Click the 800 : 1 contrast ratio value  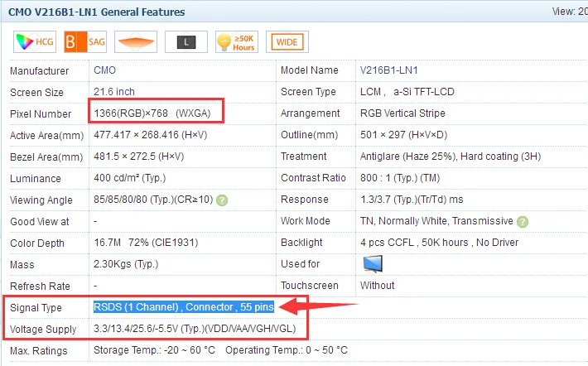pyautogui.click(x=400, y=178)
